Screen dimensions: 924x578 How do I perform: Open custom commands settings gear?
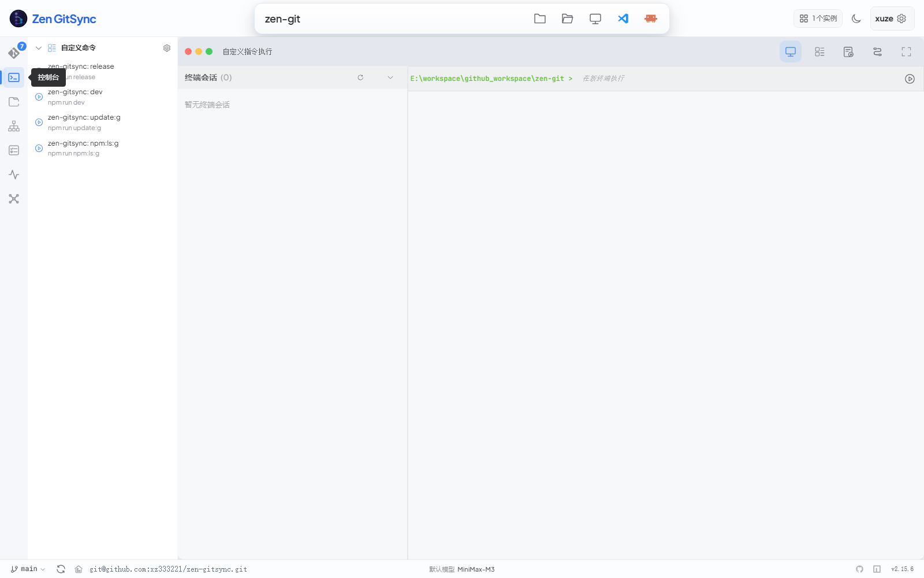pos(167,48)
